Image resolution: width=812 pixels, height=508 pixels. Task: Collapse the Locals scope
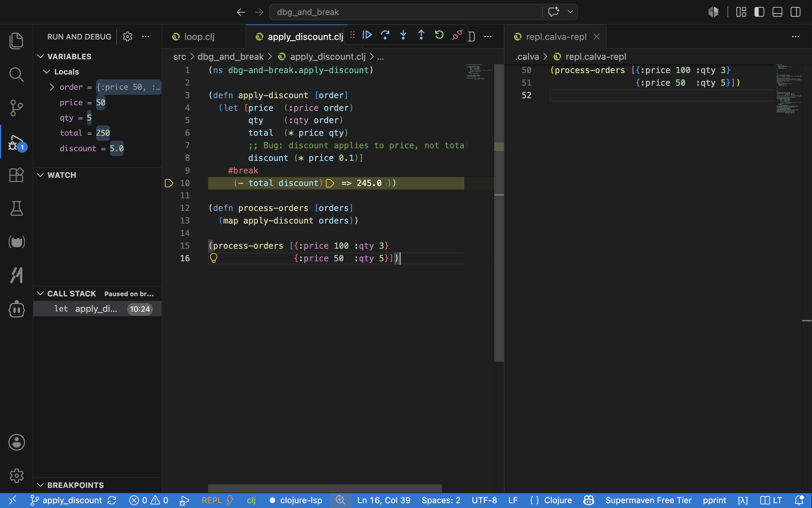(47, 72)
